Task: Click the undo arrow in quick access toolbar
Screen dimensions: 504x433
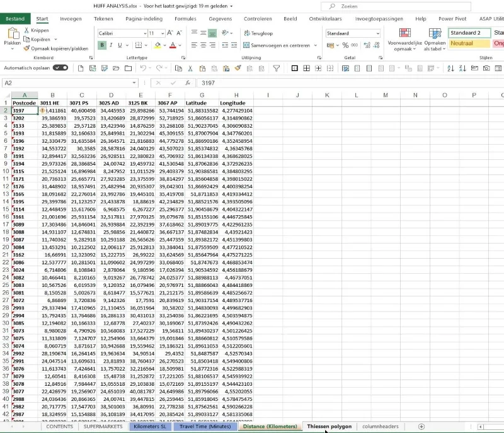Action: (x=143, y=68)
